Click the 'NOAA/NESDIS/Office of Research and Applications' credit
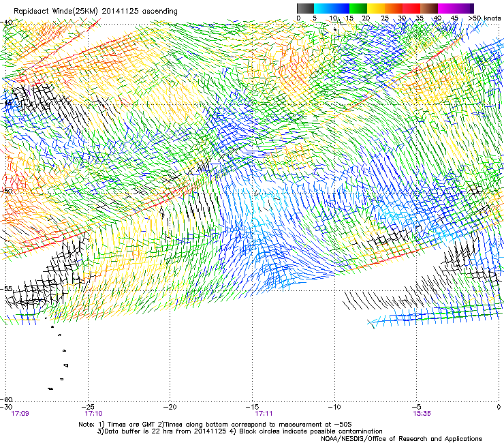Image resolution: width=504 pixels, height=443 pixels. point(401,439)
